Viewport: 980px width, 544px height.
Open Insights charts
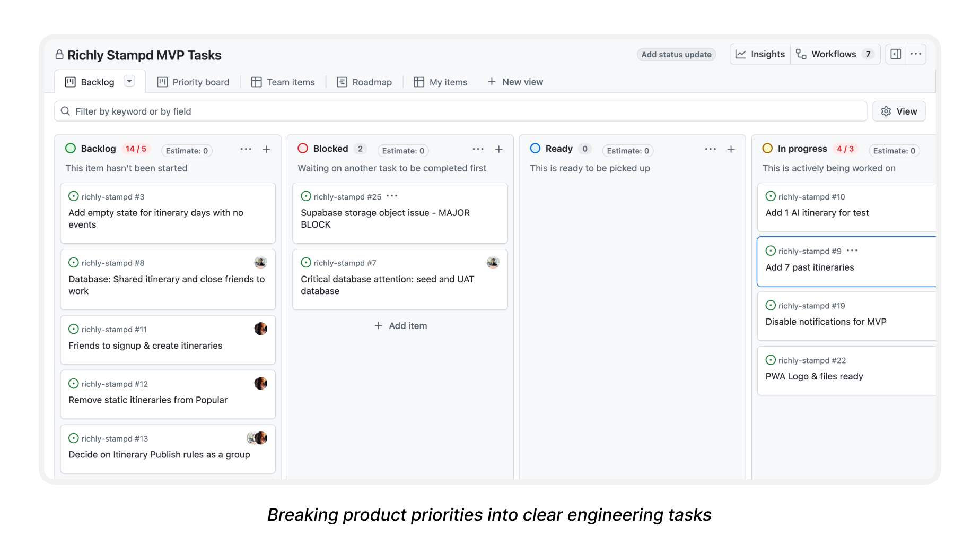[760, 54]
